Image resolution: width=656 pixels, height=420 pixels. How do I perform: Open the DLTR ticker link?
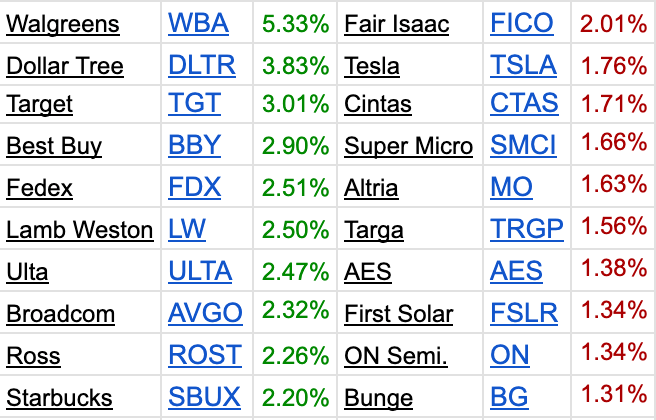[202, 65]
